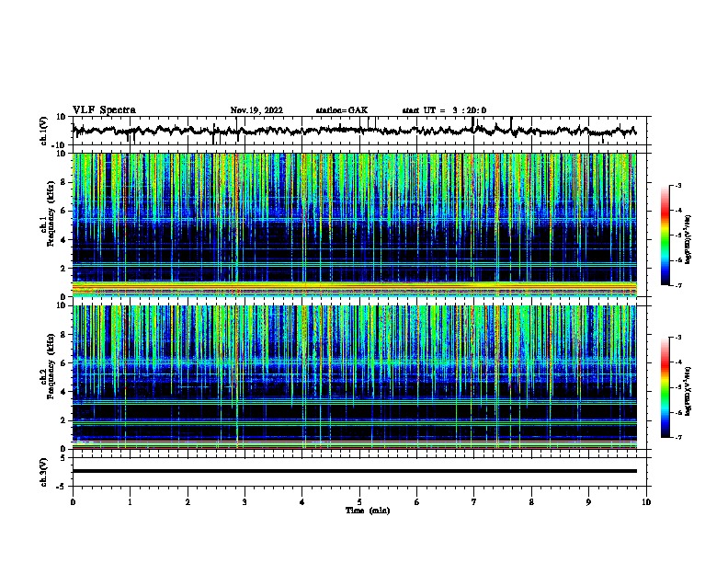The image size is (728, 563).
Task: Click the lower color scale bar for ch.2
Action: pos(665,387)
